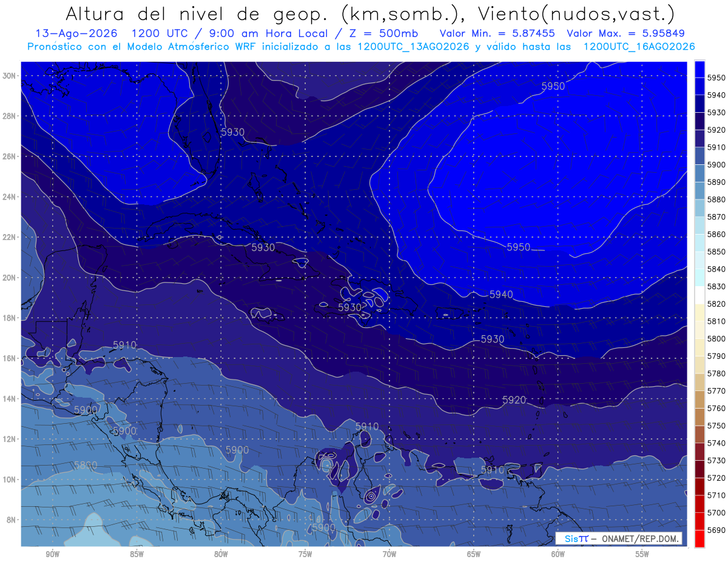Screen dimensions: 728x562
Task: Select 'Valor Max. = 5.95849' text
Action: click(x=626, y=34)
